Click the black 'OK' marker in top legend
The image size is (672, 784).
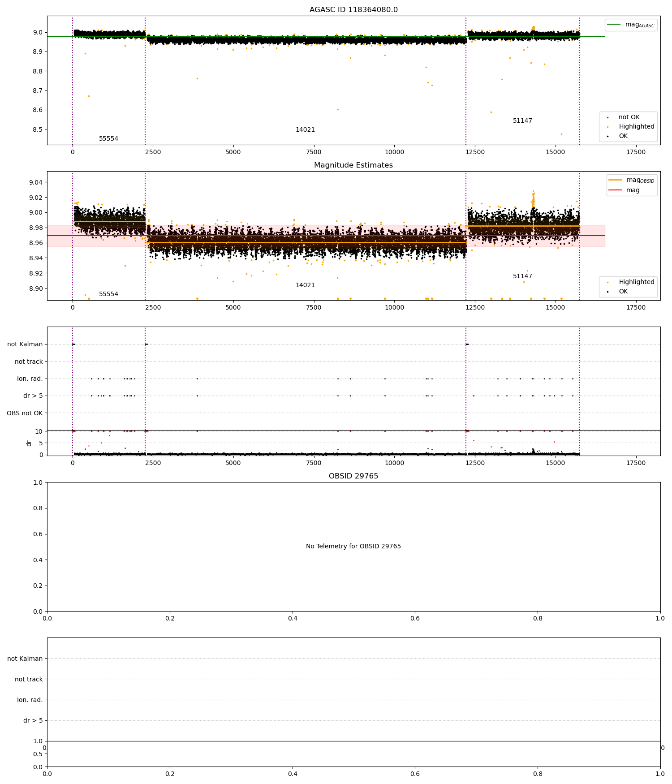coord(607,136)
